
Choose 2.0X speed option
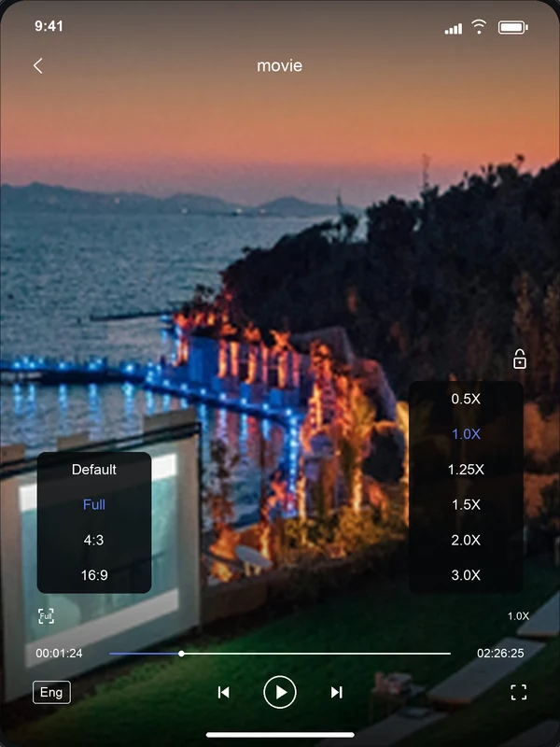466,540
